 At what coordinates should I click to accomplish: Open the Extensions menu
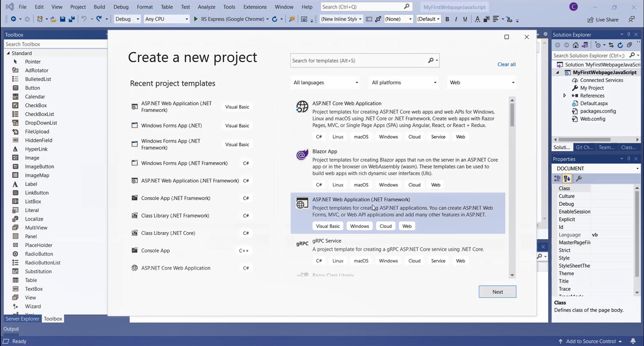[x=255, y=7]
